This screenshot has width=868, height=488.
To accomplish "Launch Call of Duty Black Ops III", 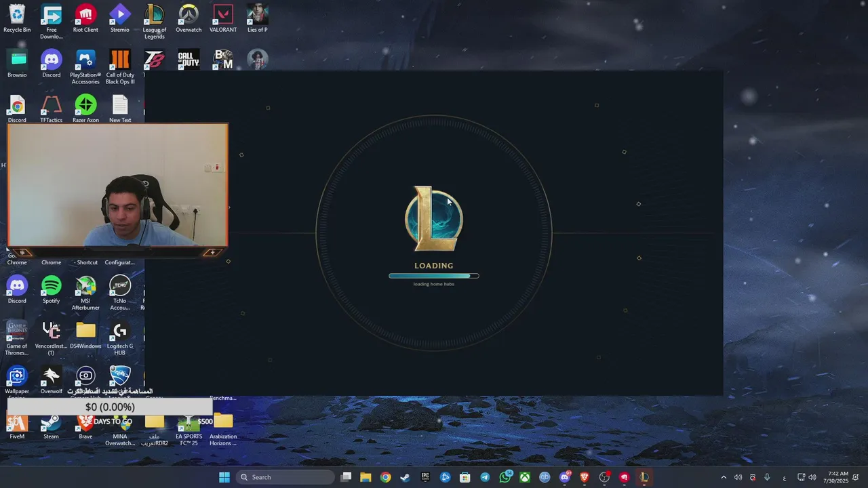I will (x=120, y=67).
